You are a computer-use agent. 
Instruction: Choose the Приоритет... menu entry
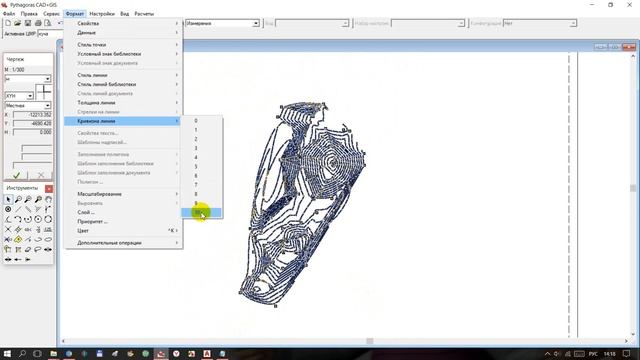click(123, 222)
